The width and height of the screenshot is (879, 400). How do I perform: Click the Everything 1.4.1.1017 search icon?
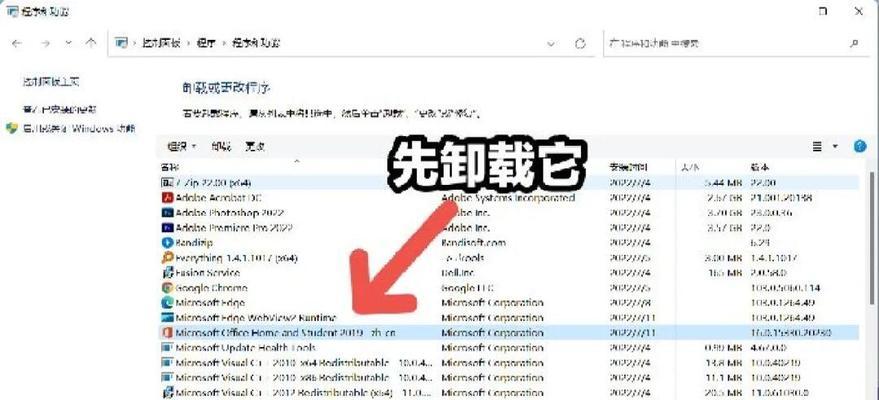click(x=167, y=258)
